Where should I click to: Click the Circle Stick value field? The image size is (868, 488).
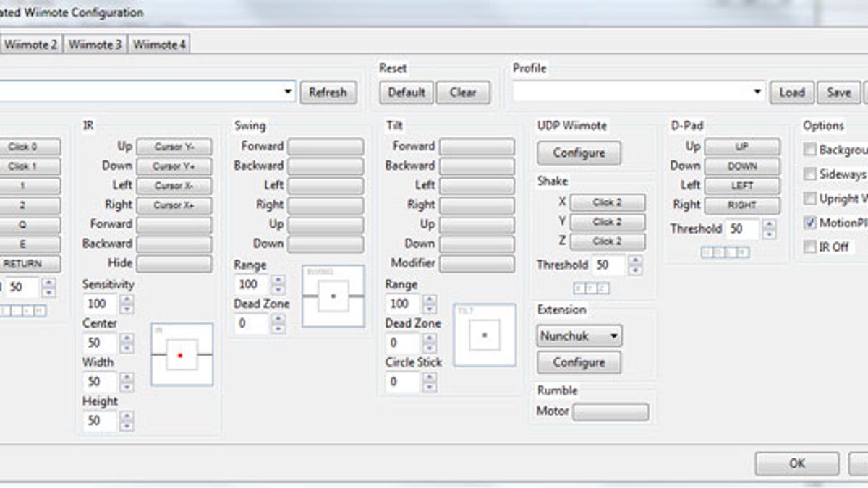point(403,382)
